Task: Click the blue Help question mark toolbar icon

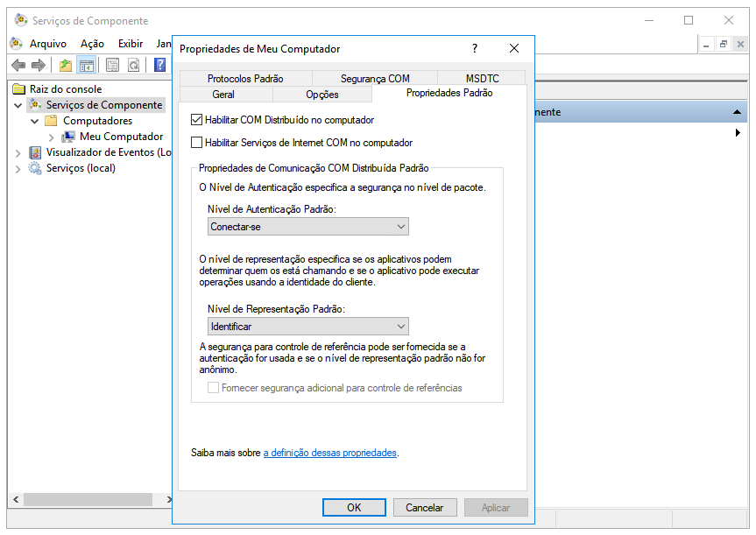Action: tap(159, 65)
